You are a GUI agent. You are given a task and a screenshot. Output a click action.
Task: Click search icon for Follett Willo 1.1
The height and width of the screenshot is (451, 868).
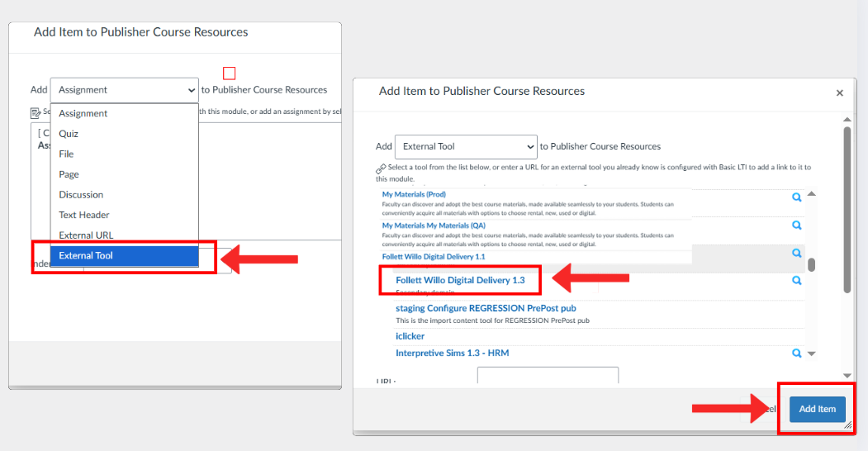(x=797, y=253)
